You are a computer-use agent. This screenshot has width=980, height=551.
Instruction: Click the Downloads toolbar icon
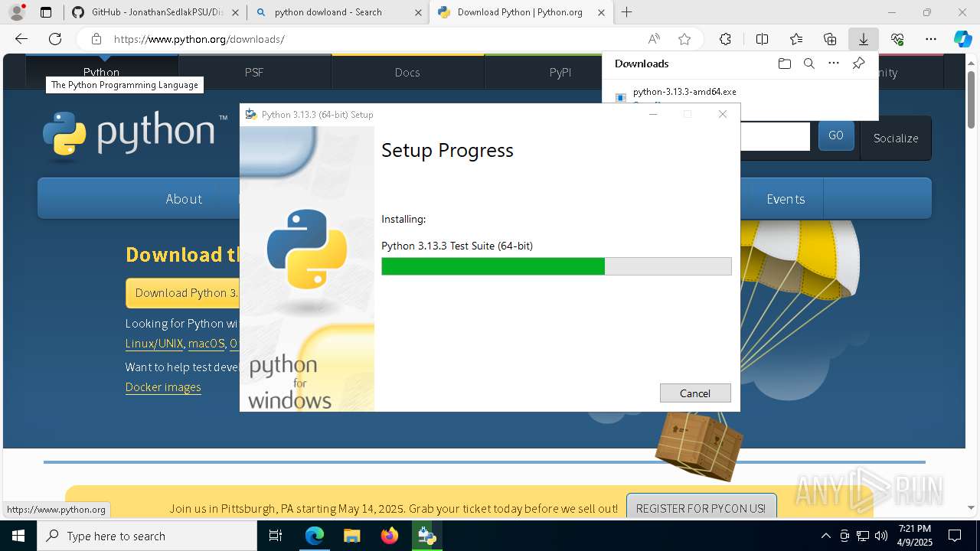[x=864, y=39]
